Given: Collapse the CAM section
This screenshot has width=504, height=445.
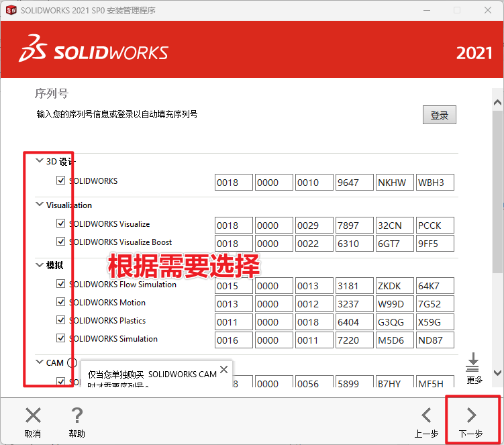Looking at the screenshot, I should click(x=39, y=362).
